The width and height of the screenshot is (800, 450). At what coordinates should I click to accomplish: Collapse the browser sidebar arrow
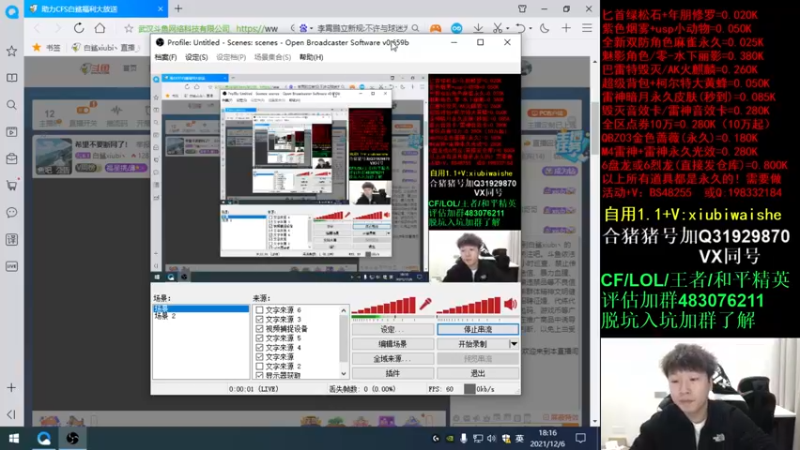pos(12,414)
